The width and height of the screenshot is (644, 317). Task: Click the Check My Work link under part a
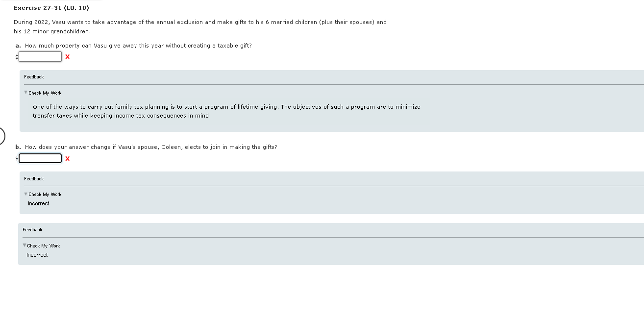tap(45, 92)
